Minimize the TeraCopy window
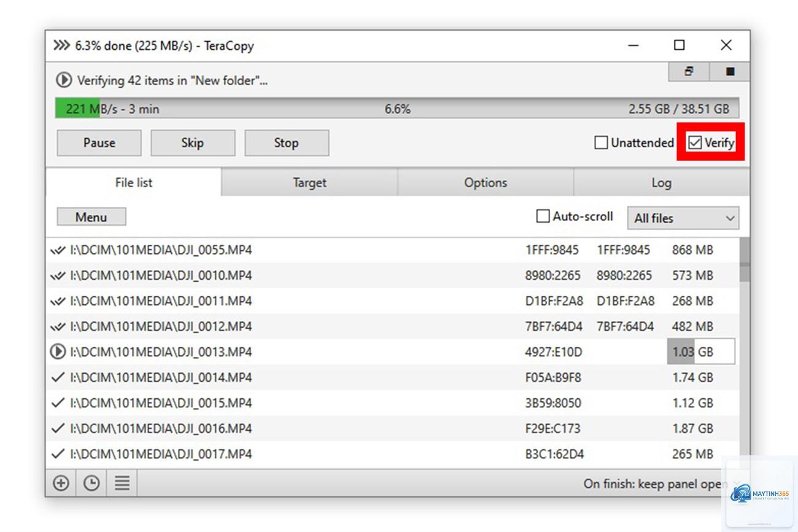Image resolution: width=798 pixels, height=532 pixels. tap(633, 45)
